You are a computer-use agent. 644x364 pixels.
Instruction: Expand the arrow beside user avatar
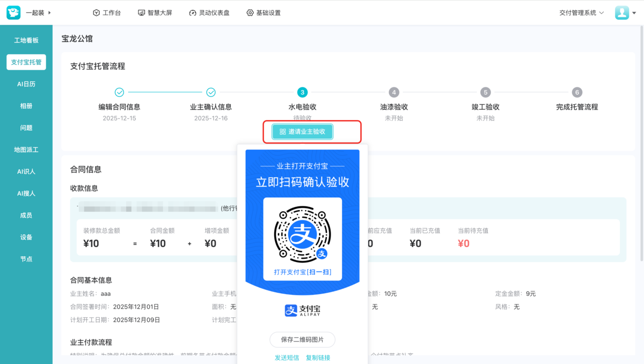634,13
